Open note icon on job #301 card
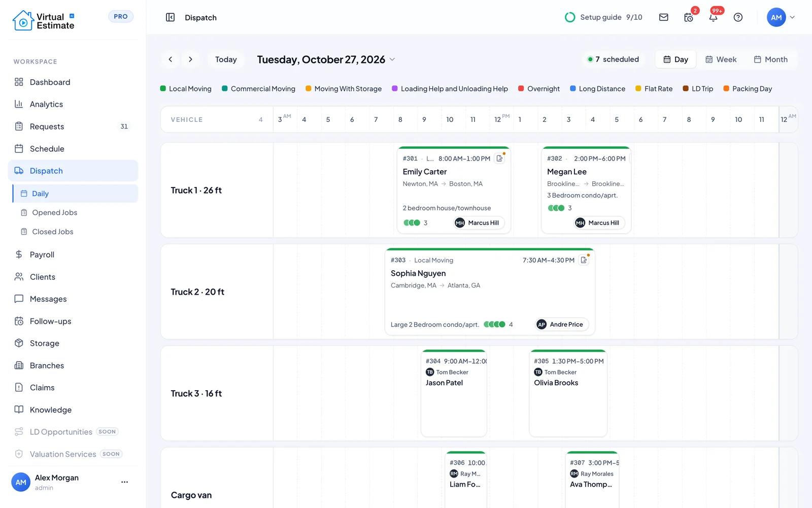Image resolution: width=812 pixels, height=508 pixels. click(500, 158)
